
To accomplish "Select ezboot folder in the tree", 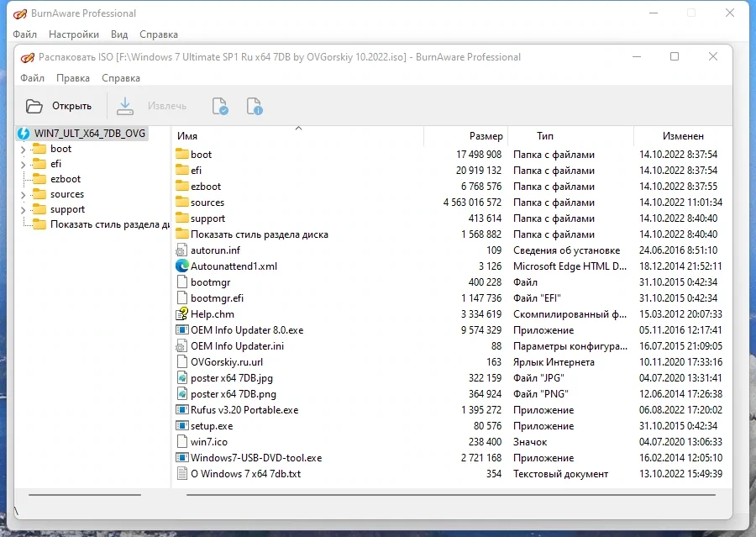I will (x=66, y=179).
